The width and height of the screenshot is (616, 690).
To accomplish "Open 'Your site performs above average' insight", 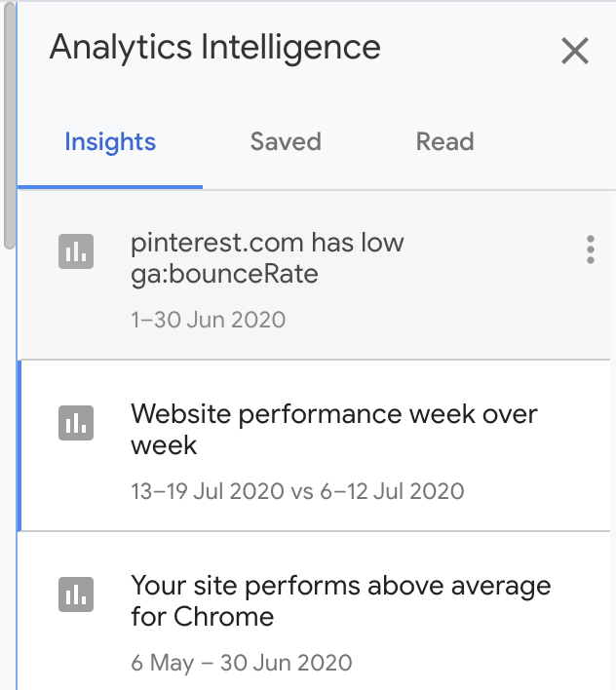I will pyautogui.click(x=340, y=600).
